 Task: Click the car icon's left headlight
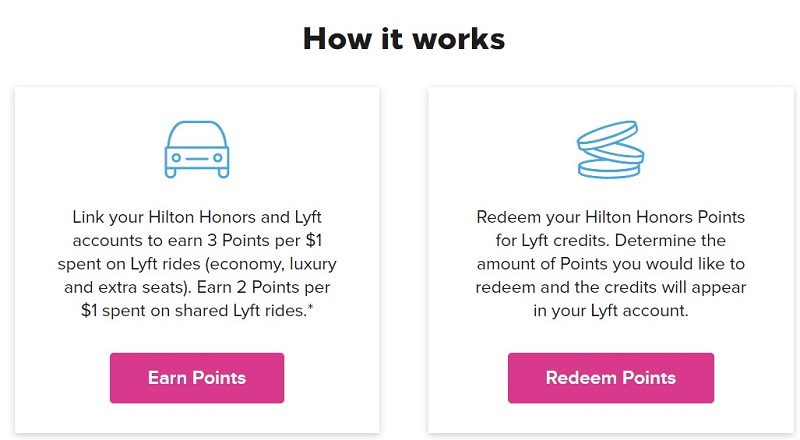point(176,158)
